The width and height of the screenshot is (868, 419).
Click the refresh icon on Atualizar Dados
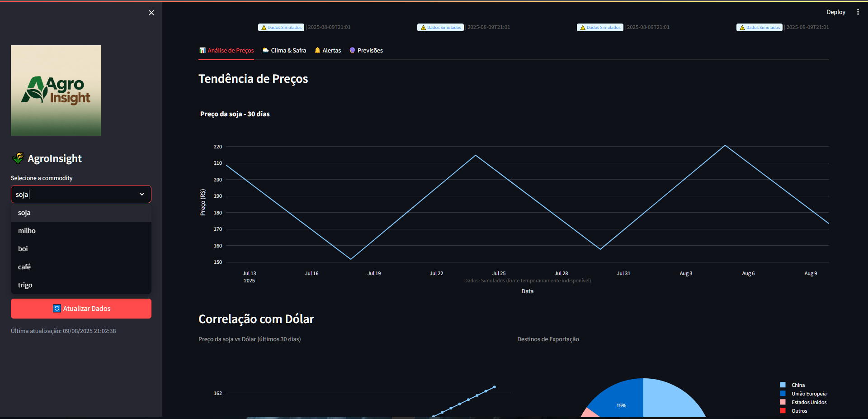click(57, 309)
